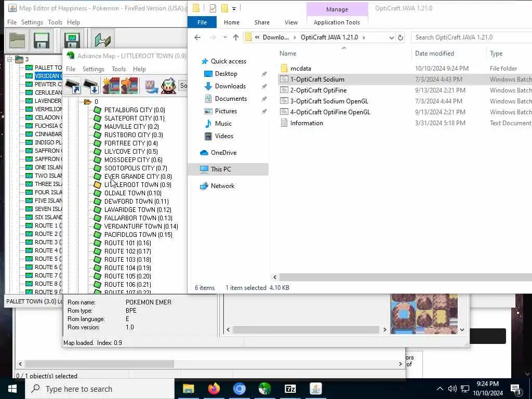
Task: Open Help menu in Advance Map
Action: [139, 69]
